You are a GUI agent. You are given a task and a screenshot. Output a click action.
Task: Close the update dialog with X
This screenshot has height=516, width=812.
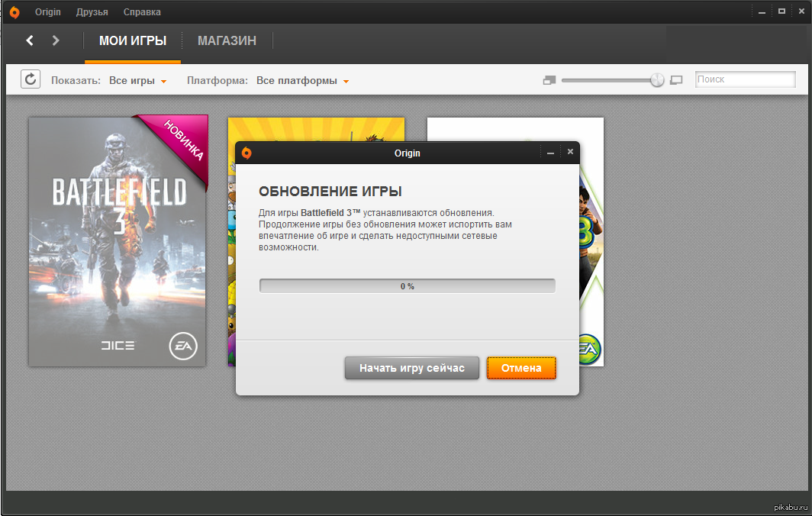pos(570,153)
